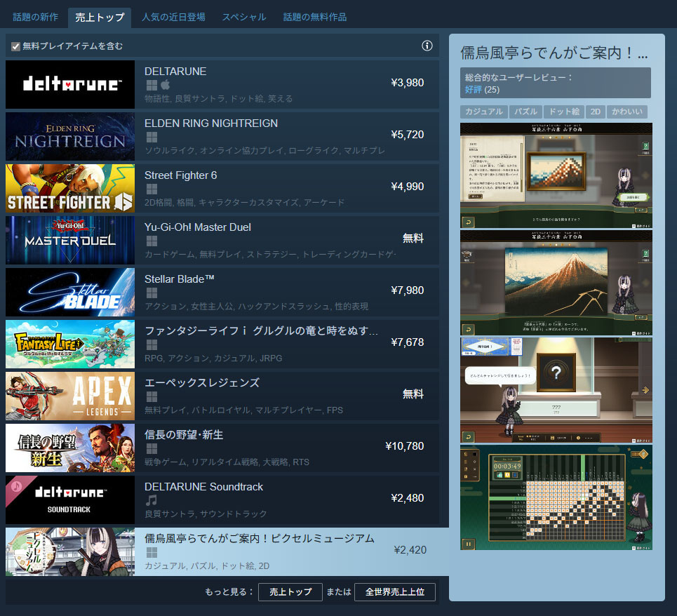Click 信長の野望·新生 title text
Screen dimensions: 677x616
click(x=184, y=435)
